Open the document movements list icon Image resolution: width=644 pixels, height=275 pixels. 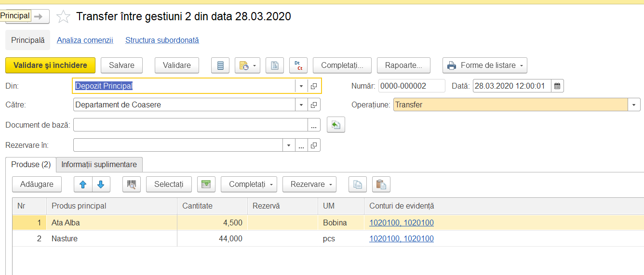click(221, 65)
